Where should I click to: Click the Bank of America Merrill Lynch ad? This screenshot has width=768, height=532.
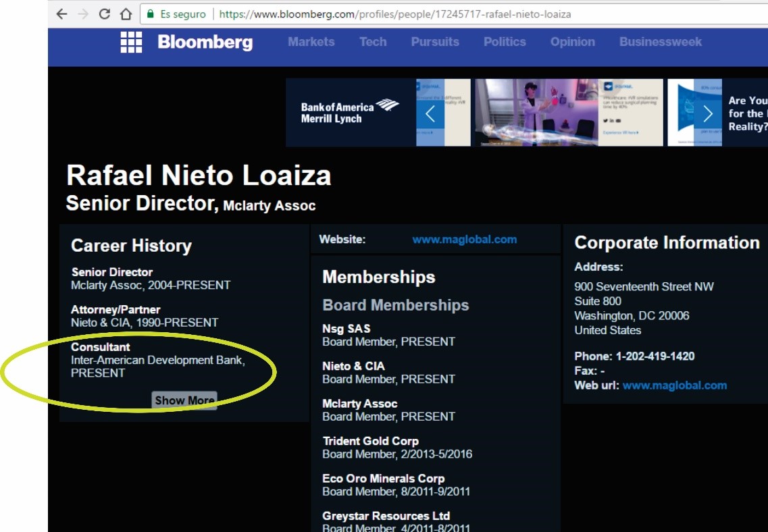pos(351,113)
